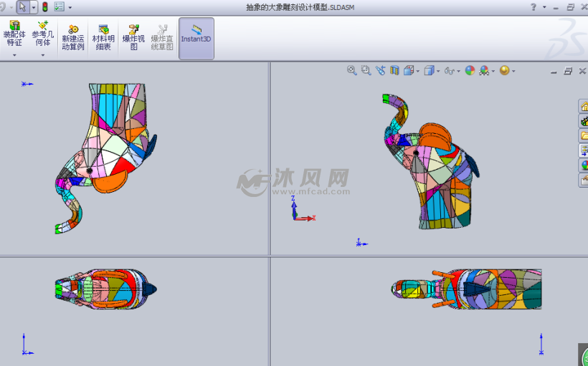Screen dimensions: 588x366
Task: Expand the Assembly Features (装配体特征) dropdown arrow
Action: [14, 55]
